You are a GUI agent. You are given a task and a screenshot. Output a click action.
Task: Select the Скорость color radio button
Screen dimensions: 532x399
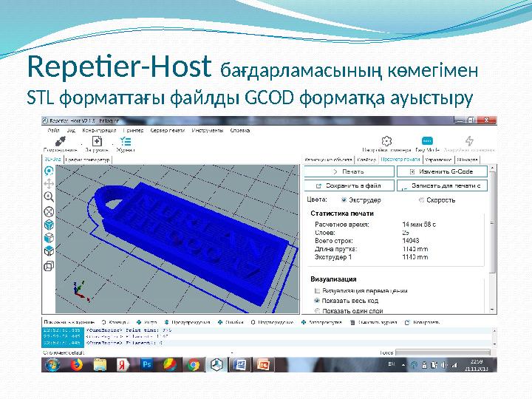(421, 200)
